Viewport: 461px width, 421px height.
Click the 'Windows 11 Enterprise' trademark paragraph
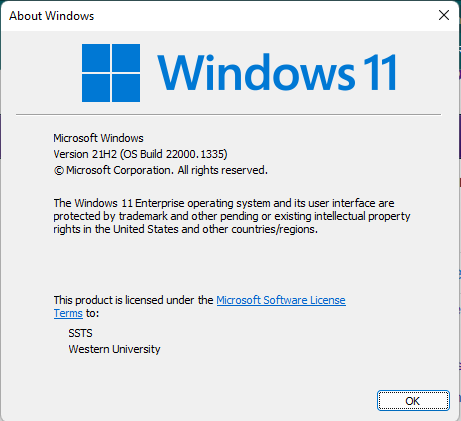click(x=232, y=216)
